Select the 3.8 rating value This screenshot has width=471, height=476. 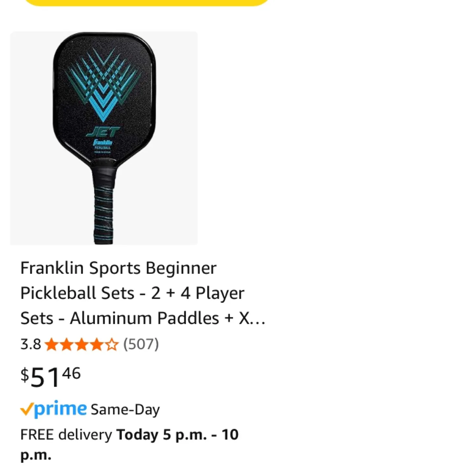point(30,344)
